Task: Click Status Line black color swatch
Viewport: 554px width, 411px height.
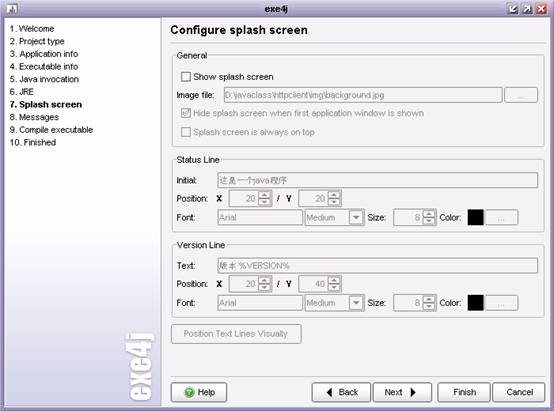Action: (476, 217)
